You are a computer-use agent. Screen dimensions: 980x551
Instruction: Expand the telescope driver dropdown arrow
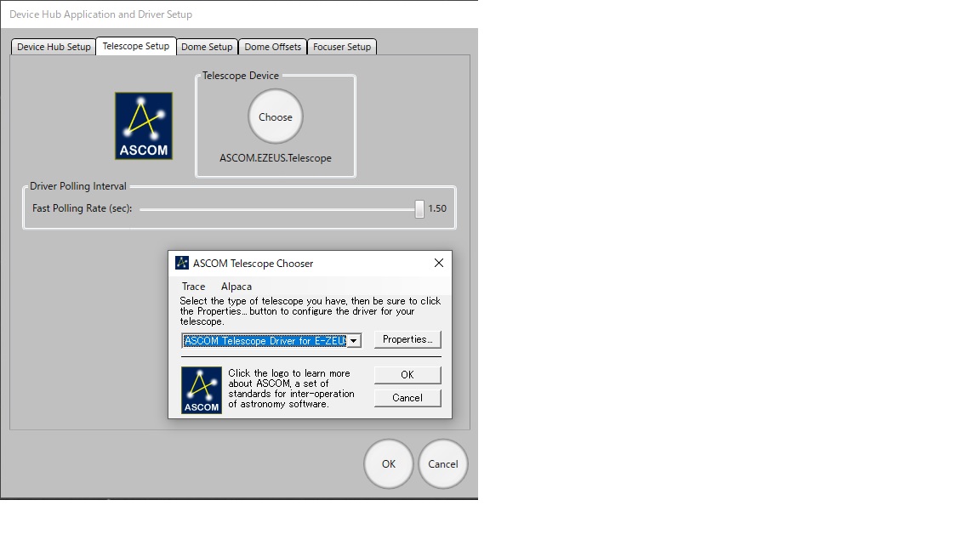click(354, 340)
